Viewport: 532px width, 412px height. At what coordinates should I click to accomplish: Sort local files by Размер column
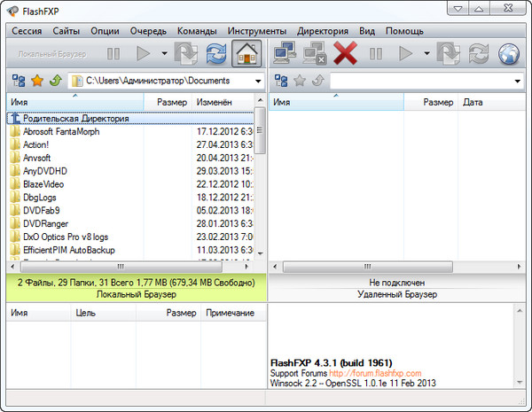point(170,102)
